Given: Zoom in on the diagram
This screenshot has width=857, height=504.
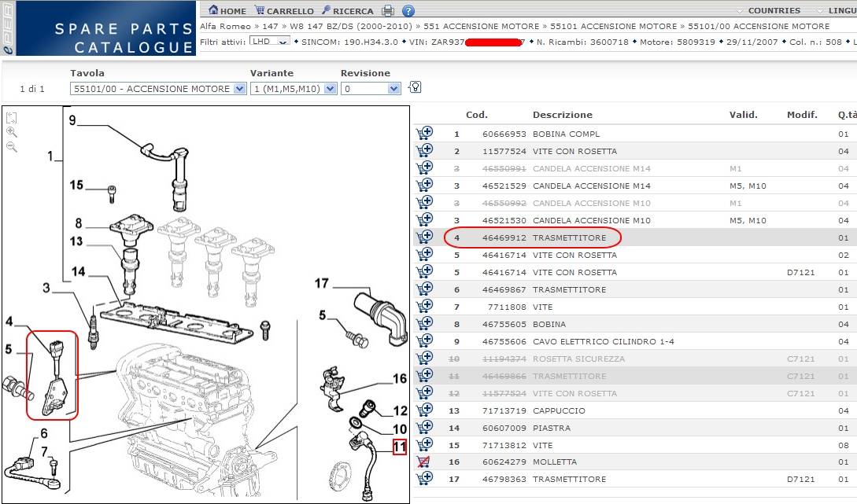Looking at the screenshot, I should [12, 132].
